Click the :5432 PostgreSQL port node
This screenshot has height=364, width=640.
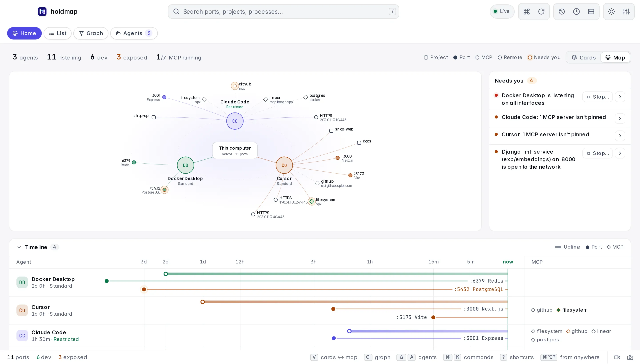[x=164, y=190]
